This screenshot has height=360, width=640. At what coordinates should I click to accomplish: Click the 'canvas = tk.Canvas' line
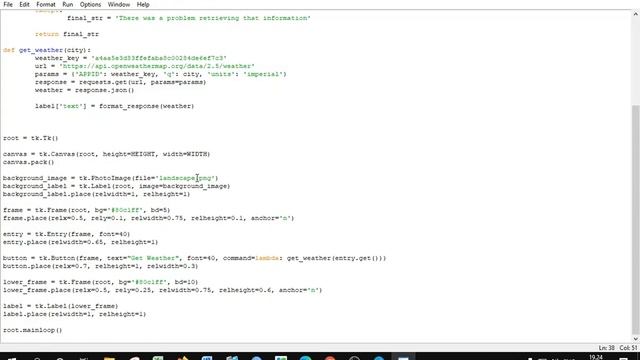tap(107, 154)
